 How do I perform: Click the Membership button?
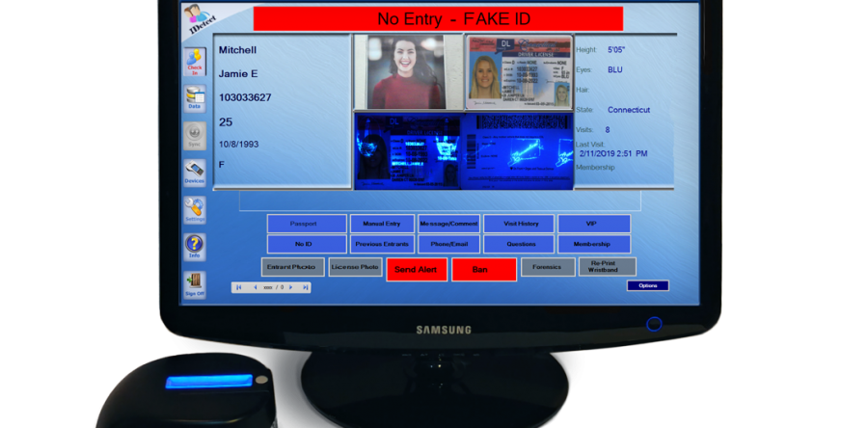pos(593,244)
